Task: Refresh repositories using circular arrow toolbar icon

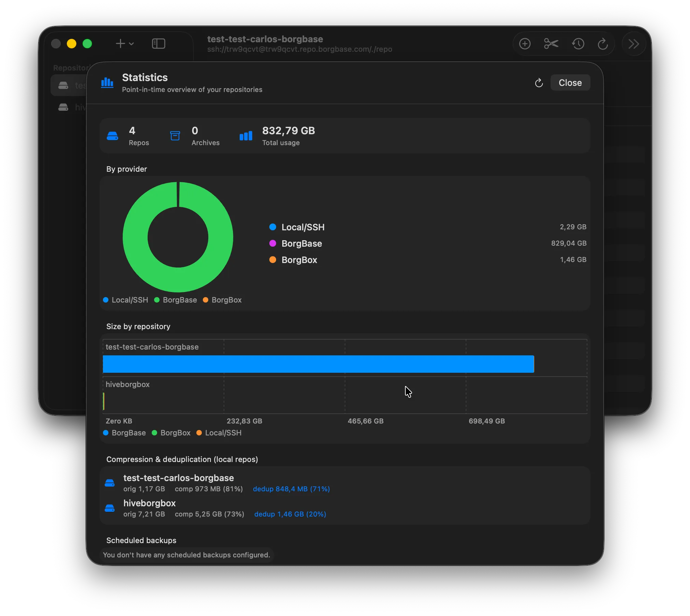Action: 603,43
